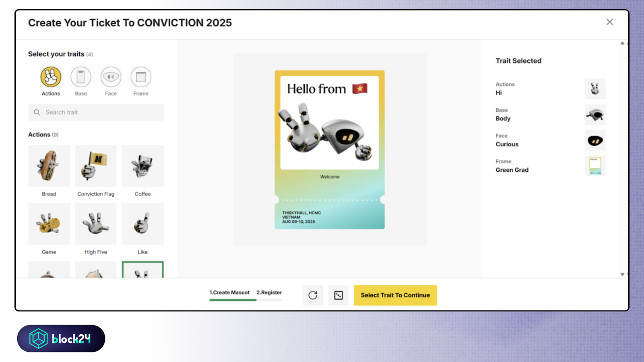This screenshot has height=362, width=644.
Task: Click the block24 logo badge
Action: 61,339
